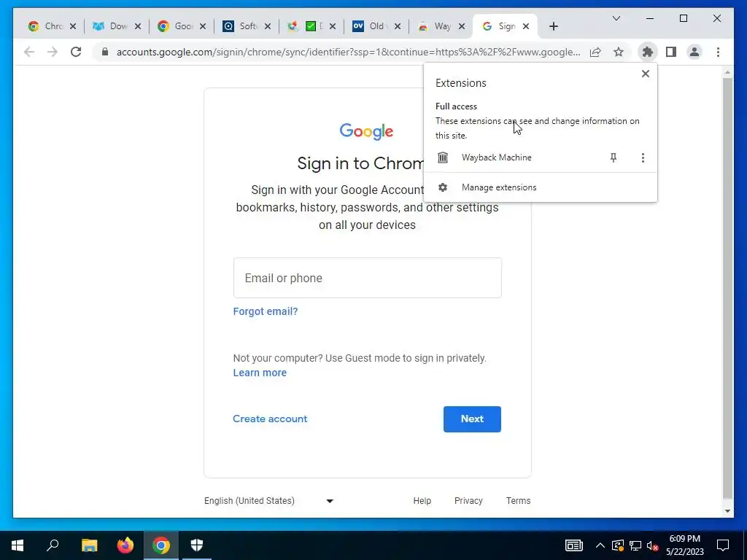747x560 pixels.
Task: Click the security alert tray icon beside network
Action: point(617,545)
